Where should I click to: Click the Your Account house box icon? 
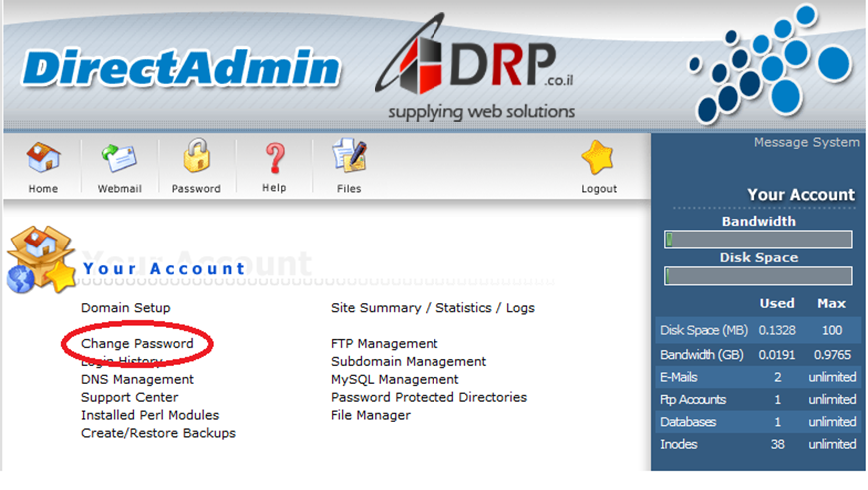pos(40,260)
